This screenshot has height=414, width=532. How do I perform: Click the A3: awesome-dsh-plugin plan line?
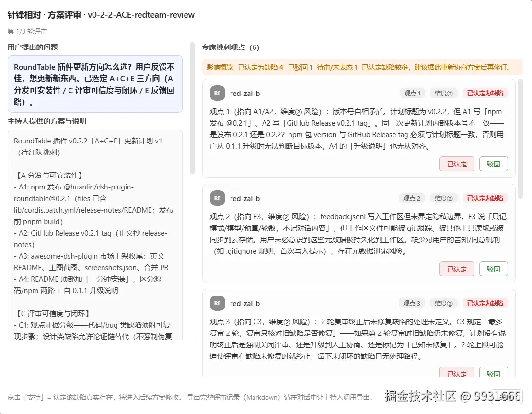pyautogui.click(x=91, y=261)
